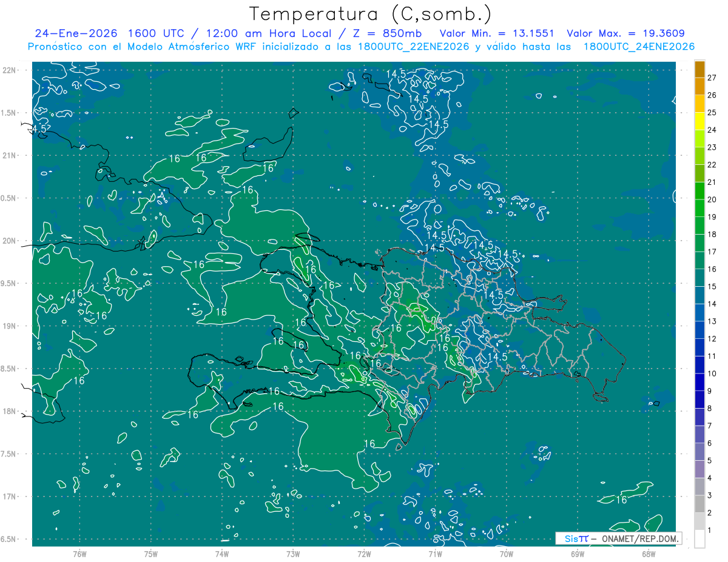Viewport: 728px width, 562px height.
Task: Click the "69W" longitude axis label
Action: (x=578, y=554)
